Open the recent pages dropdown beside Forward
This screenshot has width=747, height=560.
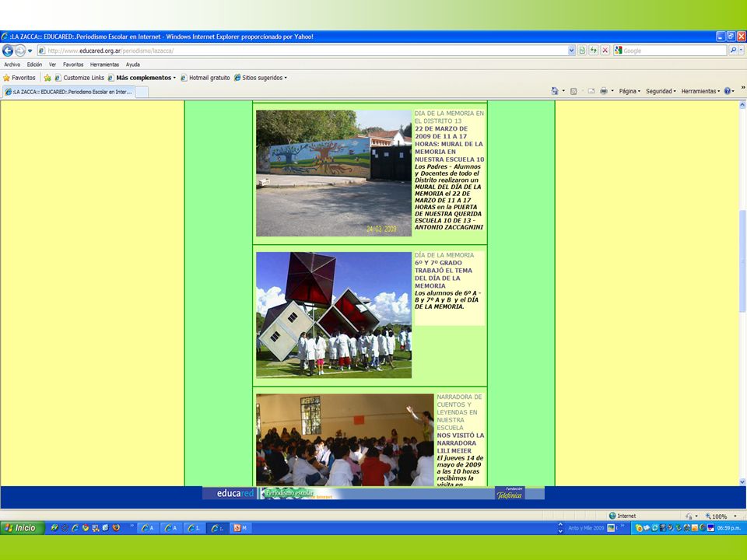coord(30,51)
